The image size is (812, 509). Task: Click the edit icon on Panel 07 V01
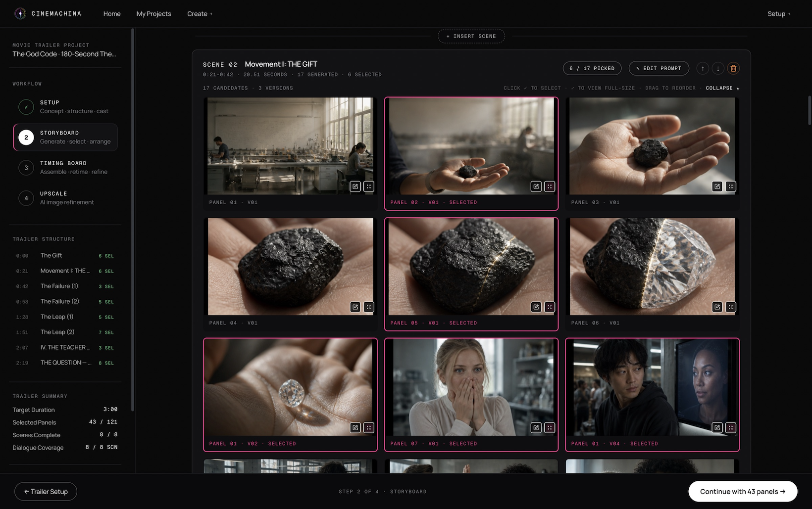coord(536,428)
